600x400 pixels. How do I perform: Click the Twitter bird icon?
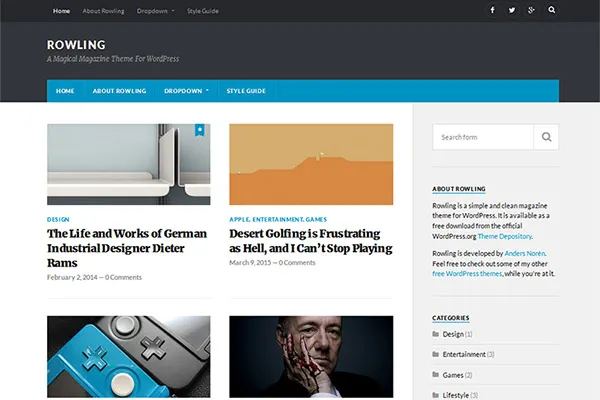click(x=512, y=11)
